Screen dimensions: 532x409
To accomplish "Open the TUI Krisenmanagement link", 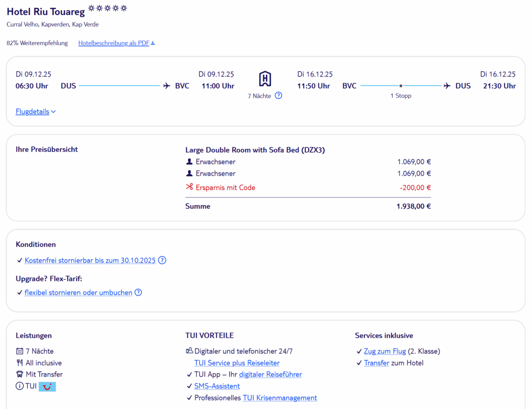I will click(x=280, y=398).
